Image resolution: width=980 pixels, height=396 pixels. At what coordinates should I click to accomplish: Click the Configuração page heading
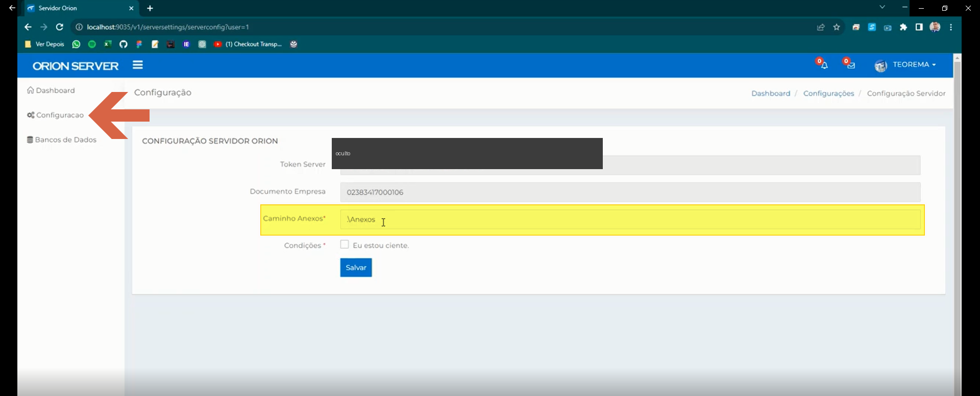point(163,92)
